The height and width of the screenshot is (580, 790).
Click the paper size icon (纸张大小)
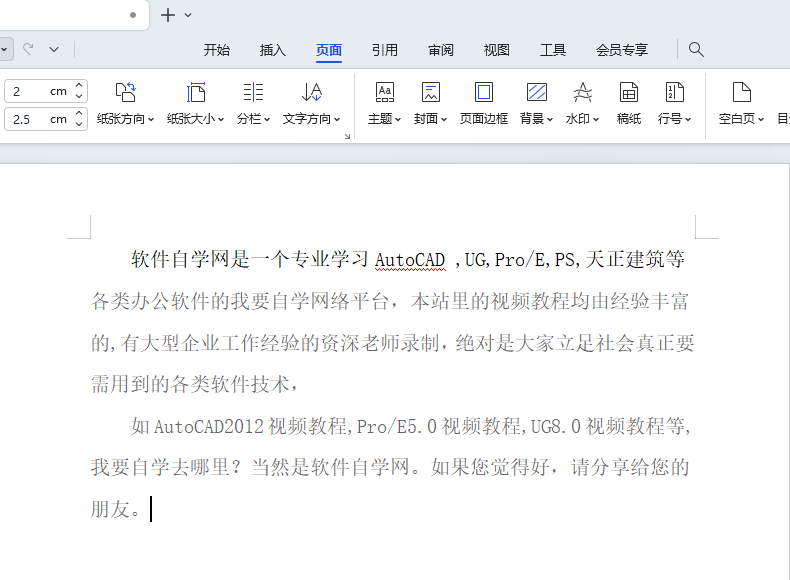195,92
